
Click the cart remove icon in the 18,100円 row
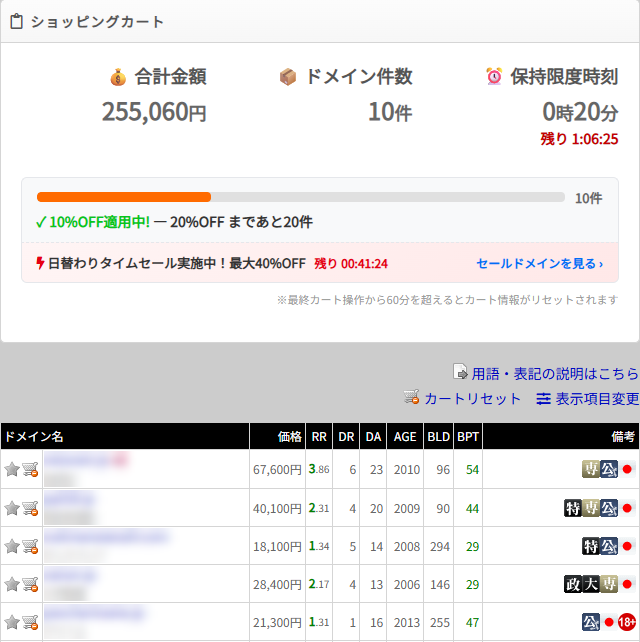coord(30,546)
